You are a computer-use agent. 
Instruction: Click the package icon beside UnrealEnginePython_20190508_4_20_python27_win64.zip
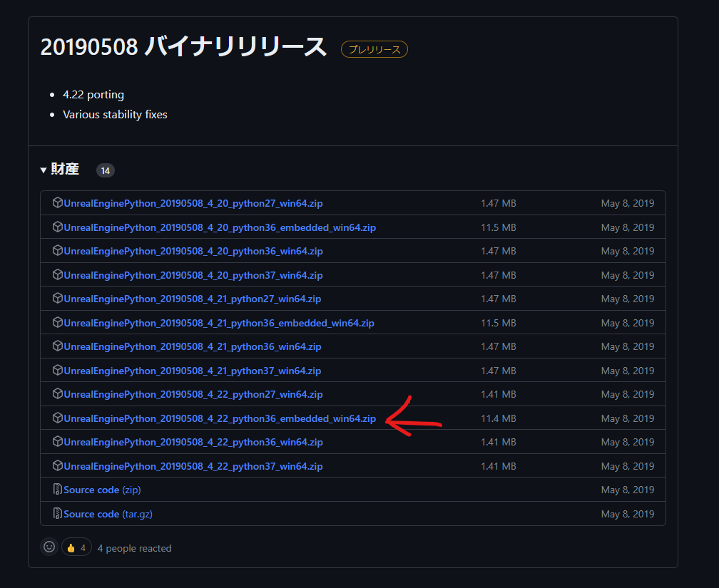click(57, 203)
